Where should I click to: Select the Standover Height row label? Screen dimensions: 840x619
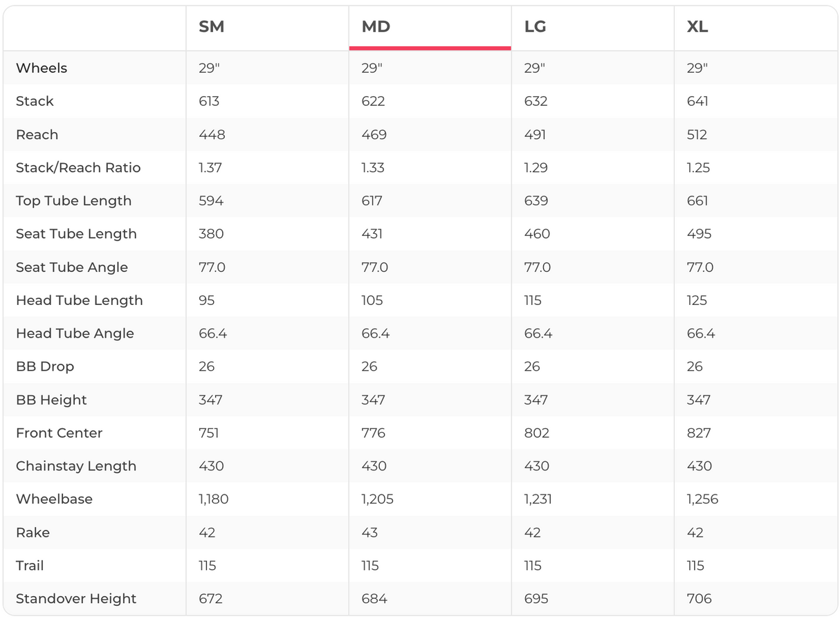pyautogui.click(x=76, y=599)
